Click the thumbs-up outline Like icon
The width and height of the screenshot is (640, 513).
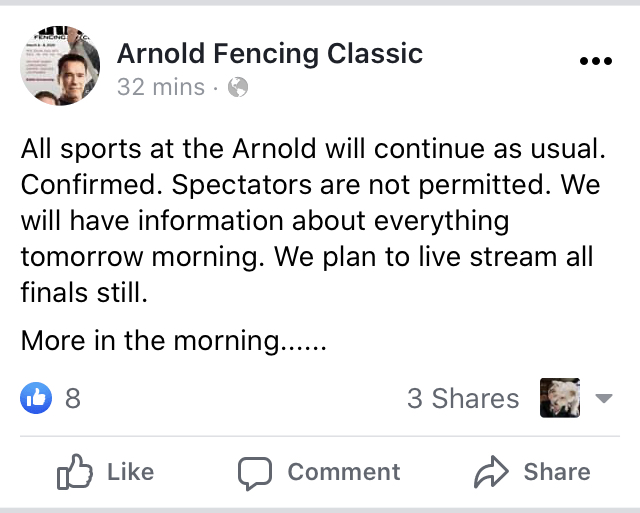click(x=75, y=472)
